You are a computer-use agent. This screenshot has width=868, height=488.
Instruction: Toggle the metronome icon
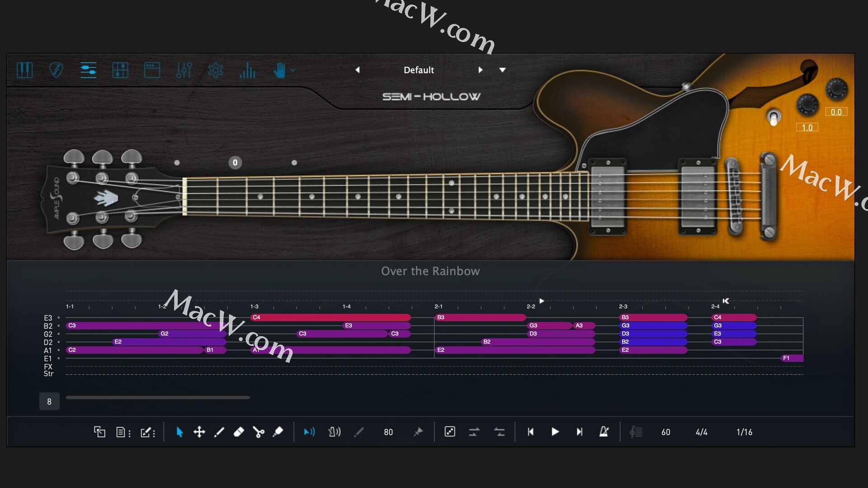tap(604, 432)
